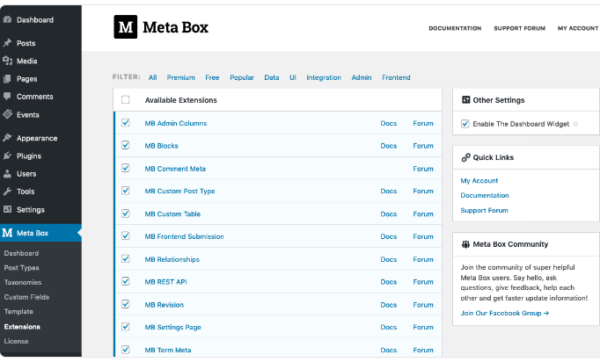Click the Appearance brush icon
This screenshot has width=600, height=362.
[7, 138]
